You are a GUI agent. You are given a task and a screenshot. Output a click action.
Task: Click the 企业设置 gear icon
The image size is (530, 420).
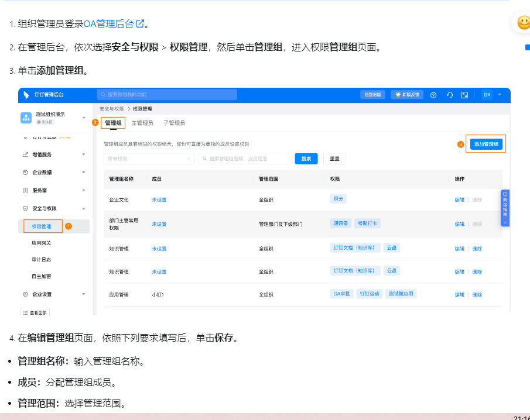(x=25, y=294)
